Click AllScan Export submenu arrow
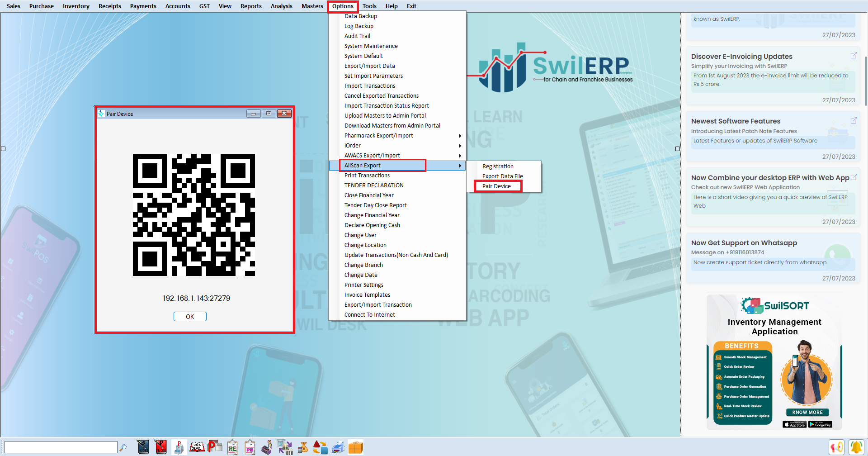The height and width of the screenshot is (456, 868). pos(460,166)
